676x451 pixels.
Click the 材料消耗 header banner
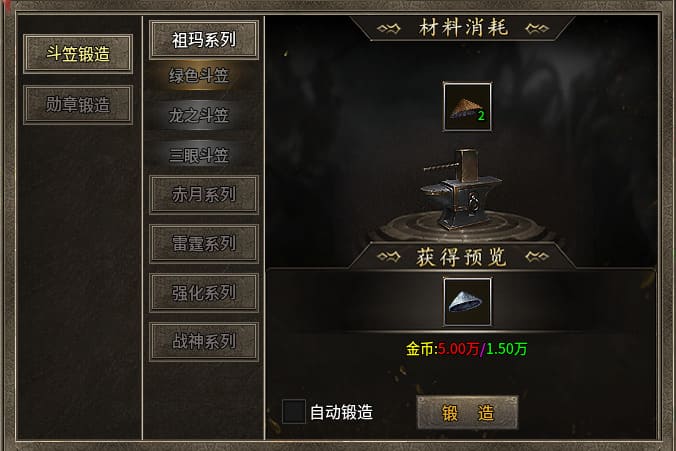pyautogui.click(x=463, y=28)
